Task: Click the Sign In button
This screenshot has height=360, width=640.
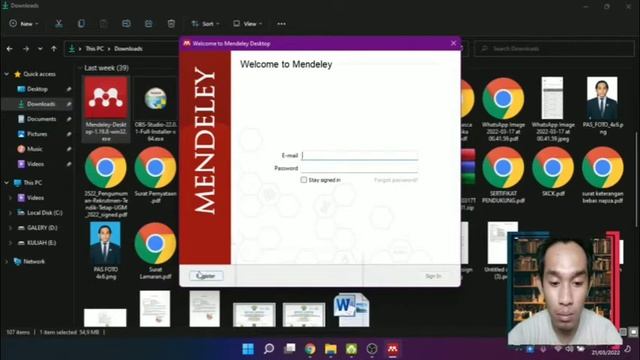Action: pyautogui.click(x=433, y=276)
